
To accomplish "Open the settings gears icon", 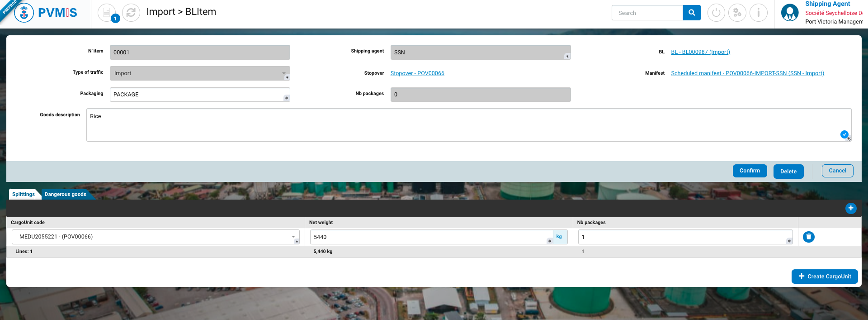I will coord(737,13).
